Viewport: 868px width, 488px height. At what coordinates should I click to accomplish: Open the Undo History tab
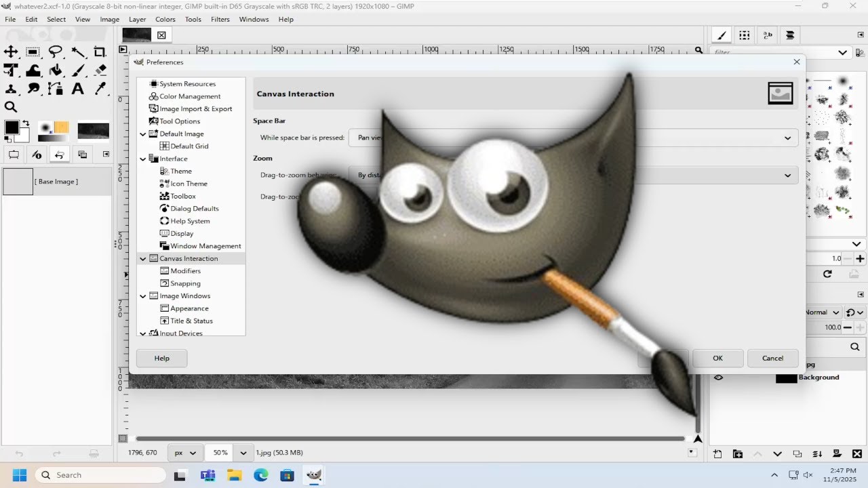(59, 155)
